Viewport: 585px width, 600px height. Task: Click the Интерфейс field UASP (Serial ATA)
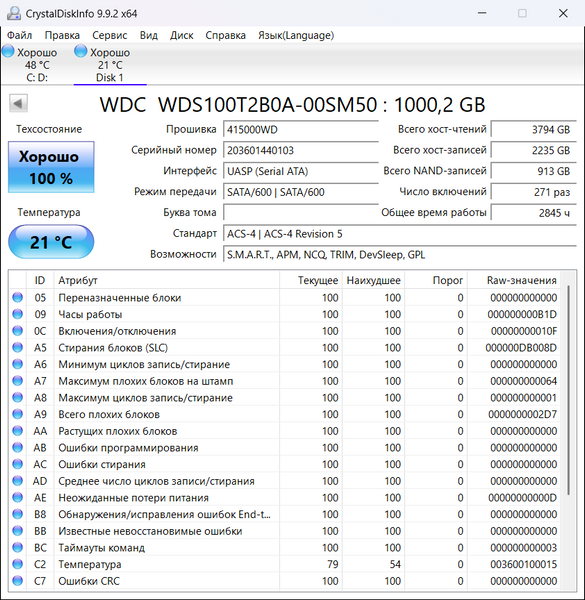(301, 171)
